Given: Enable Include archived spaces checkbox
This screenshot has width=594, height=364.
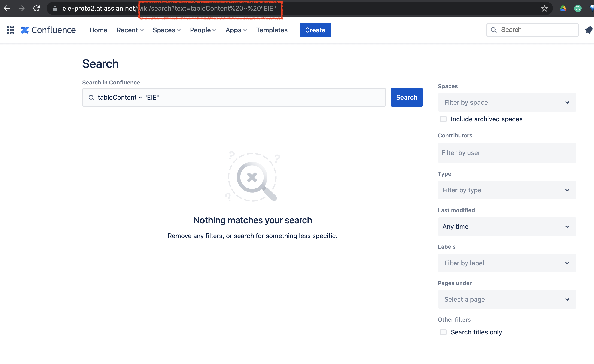Looking at the screenshot, I should [x=443, y=119].
